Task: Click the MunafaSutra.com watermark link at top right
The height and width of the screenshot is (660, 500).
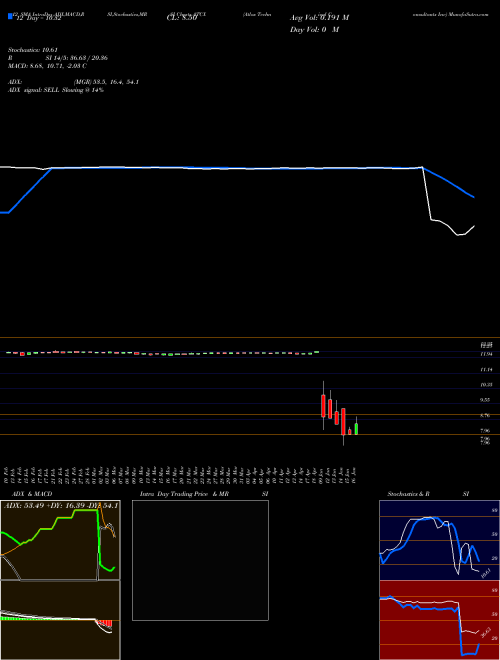Action: 468,14
